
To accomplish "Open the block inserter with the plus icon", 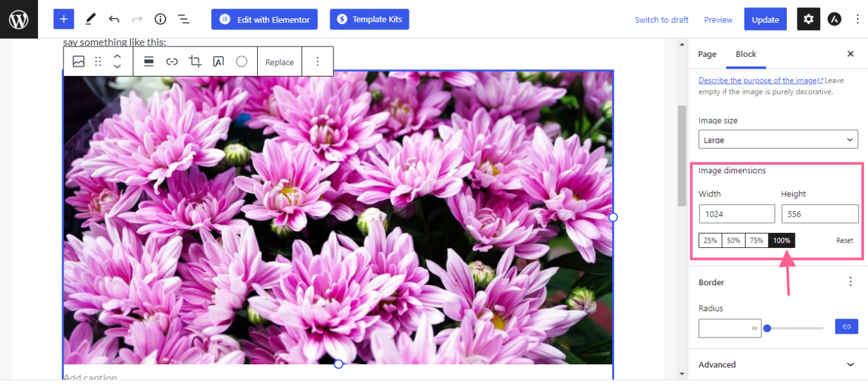I will pyautogui.click(x=63, y=18).
